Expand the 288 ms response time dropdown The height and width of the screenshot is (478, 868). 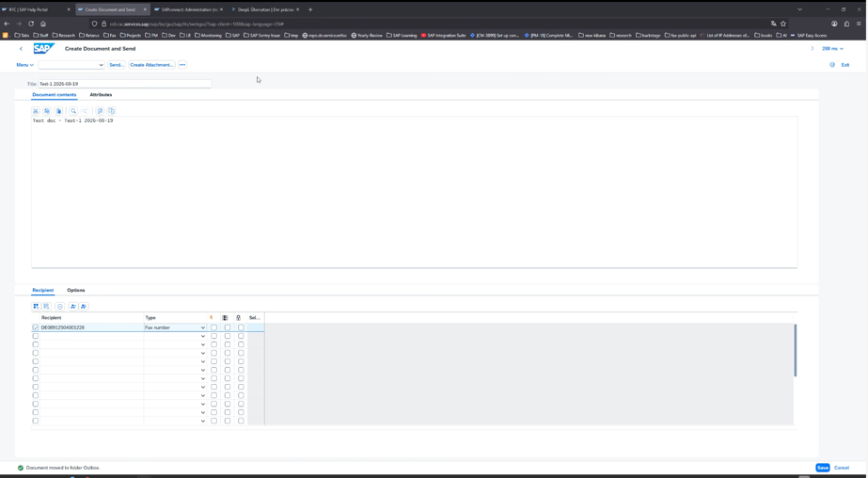(x=832, y=49)
